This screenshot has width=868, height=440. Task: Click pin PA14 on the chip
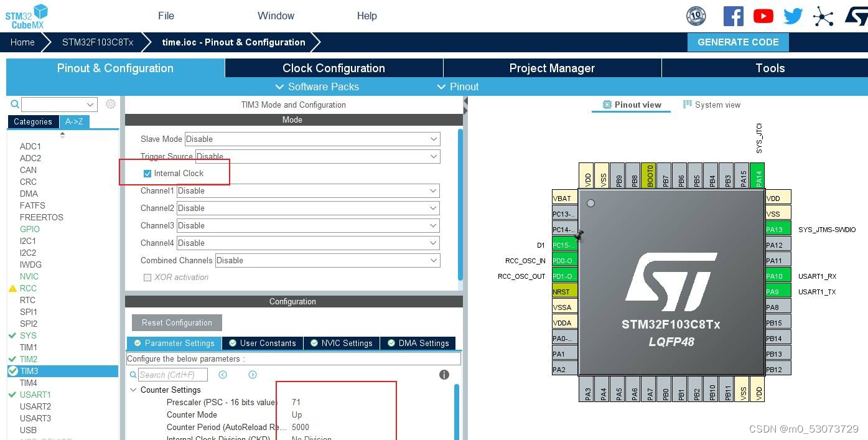[x=757, y=175]
